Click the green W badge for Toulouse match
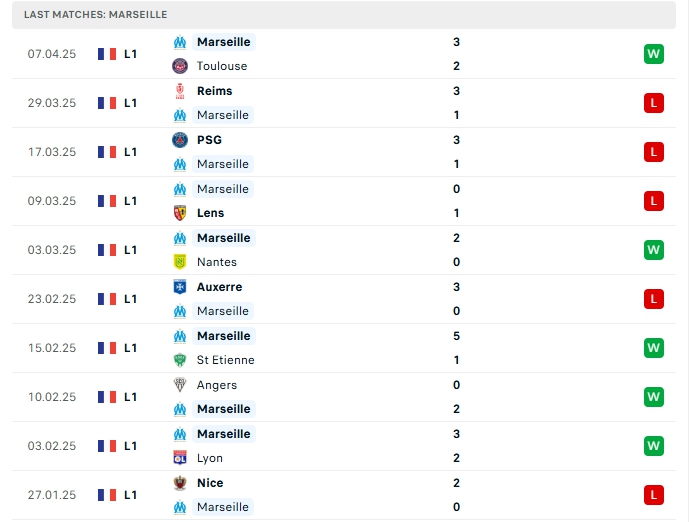The height and width of the screenshot is (522, 689). [653, 54]
